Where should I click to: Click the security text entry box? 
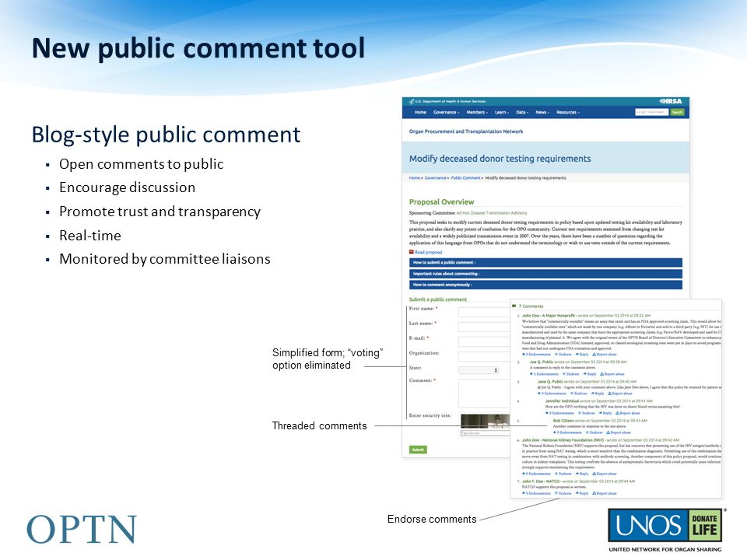tap(484, 433)
